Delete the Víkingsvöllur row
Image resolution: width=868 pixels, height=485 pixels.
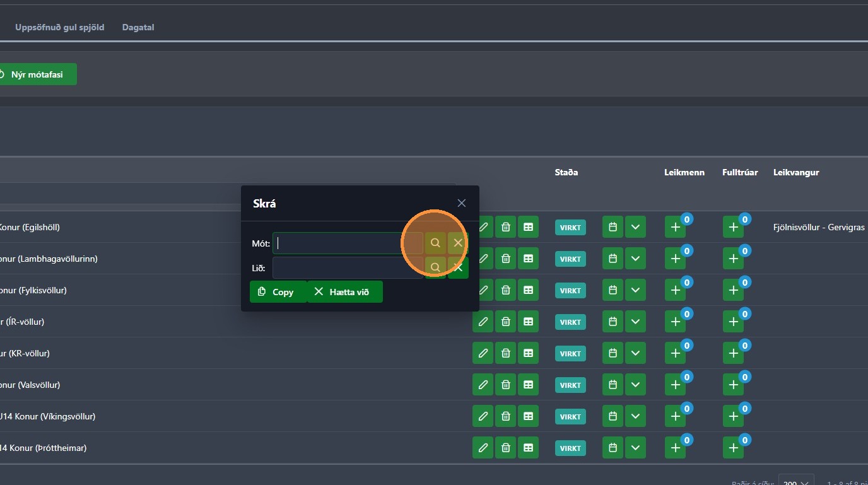(506, 416)
